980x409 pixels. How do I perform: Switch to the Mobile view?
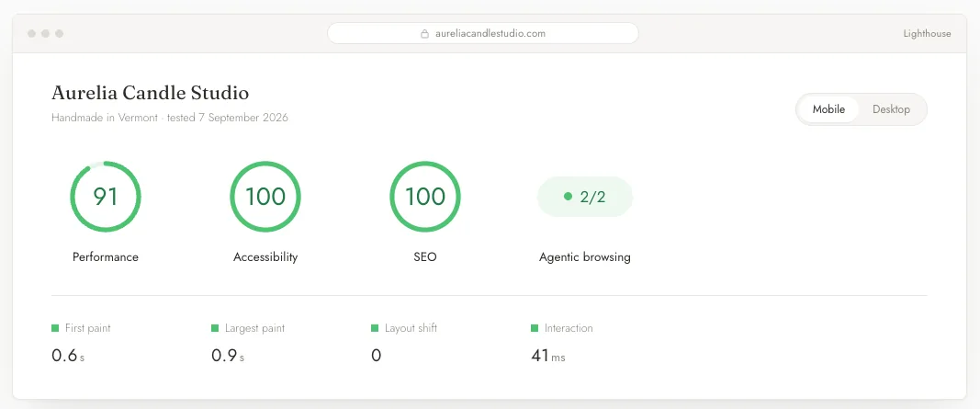(x=828, y=109)
